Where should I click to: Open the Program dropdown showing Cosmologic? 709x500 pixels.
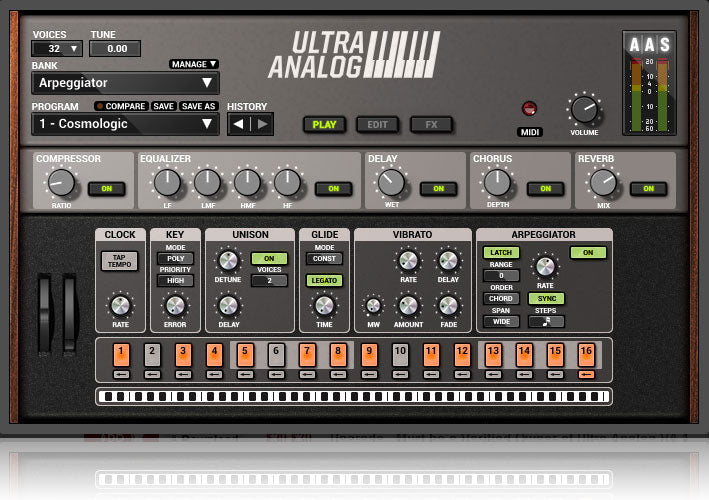point(125,124)
